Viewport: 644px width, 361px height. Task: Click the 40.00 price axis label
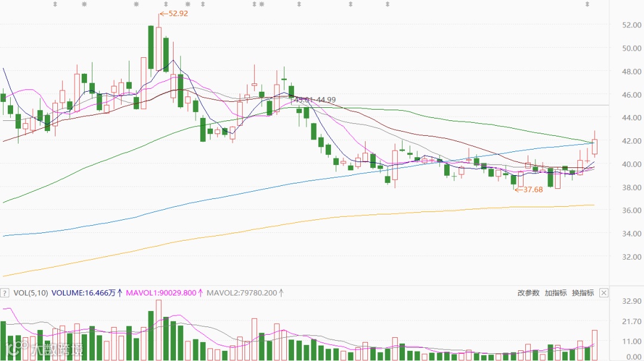[631, 164]
